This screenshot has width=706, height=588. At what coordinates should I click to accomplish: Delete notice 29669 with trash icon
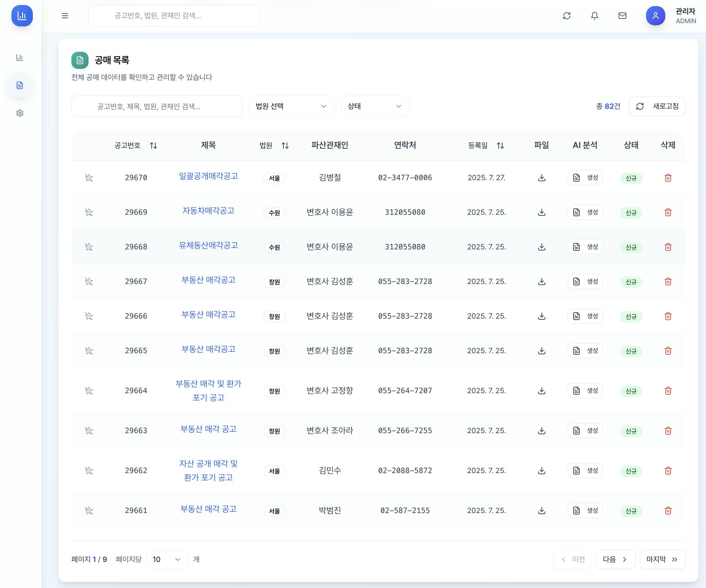tap(668, 212)
